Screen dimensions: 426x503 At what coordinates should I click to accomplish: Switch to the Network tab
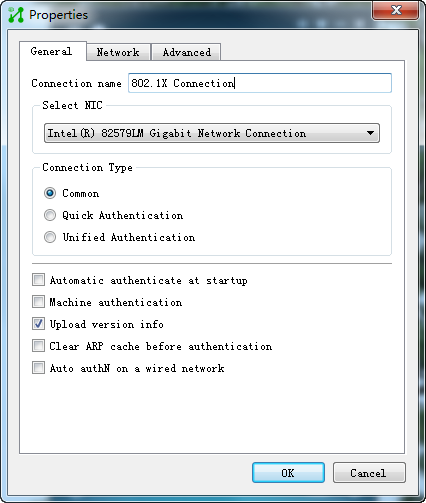click(118, 52)
